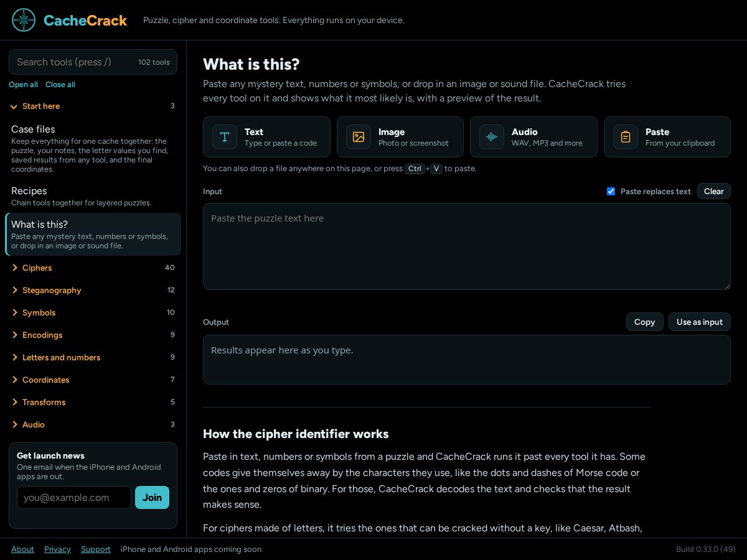747x560 pixels.
Task: Choose the Image input mode card
Action: 400,137
